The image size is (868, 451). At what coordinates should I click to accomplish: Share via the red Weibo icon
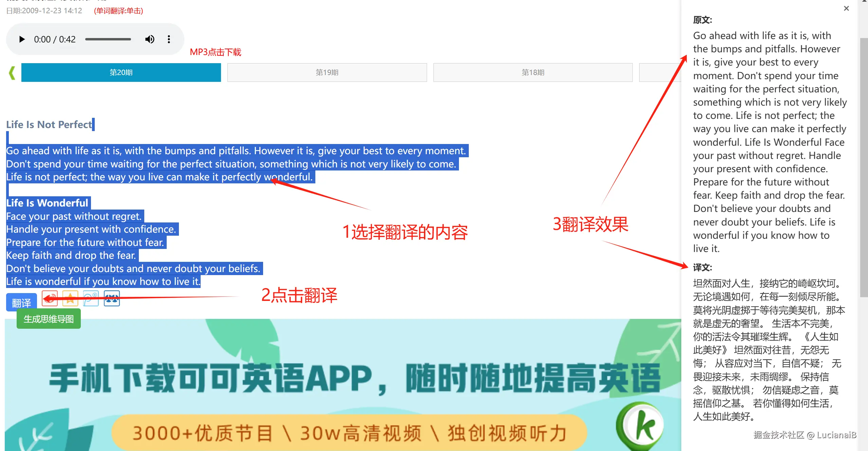50,299
